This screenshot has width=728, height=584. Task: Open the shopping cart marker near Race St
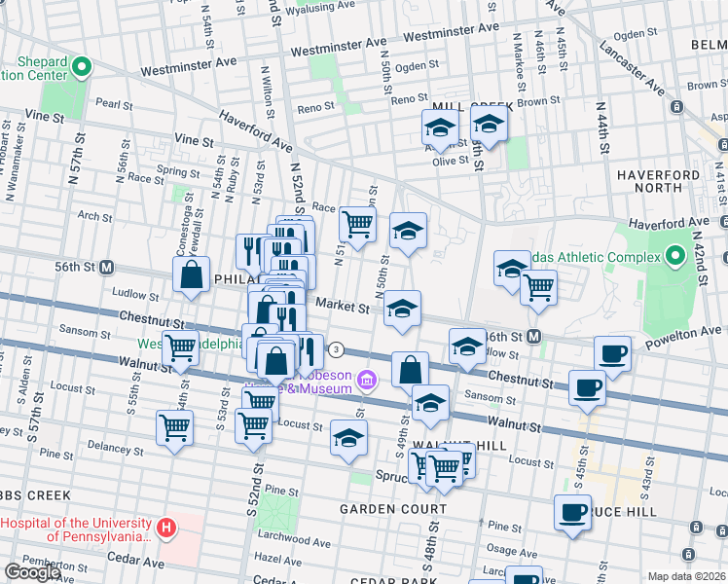point(357,226)
